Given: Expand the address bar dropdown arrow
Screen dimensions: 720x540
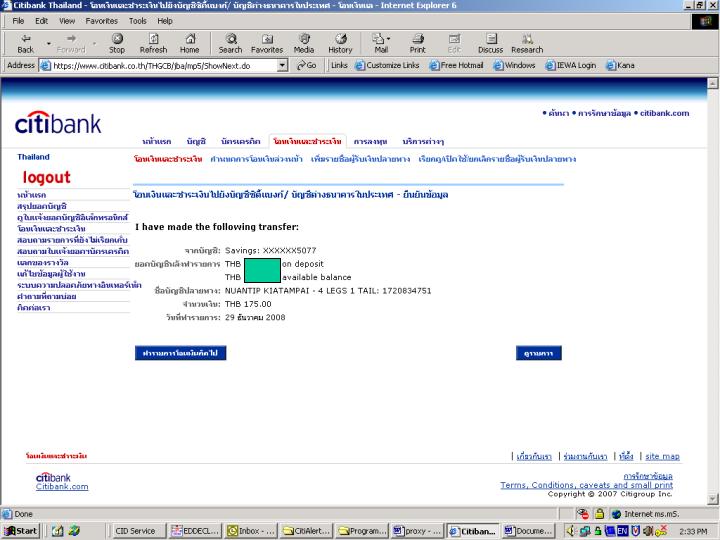Looking at the screenshot, I should point(283,66).
